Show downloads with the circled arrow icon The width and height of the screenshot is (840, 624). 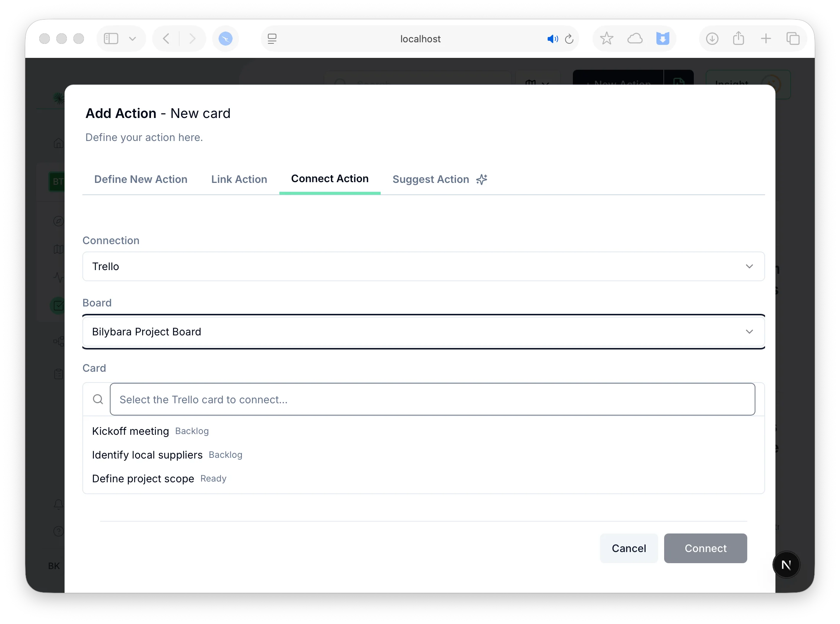(712, 39)
